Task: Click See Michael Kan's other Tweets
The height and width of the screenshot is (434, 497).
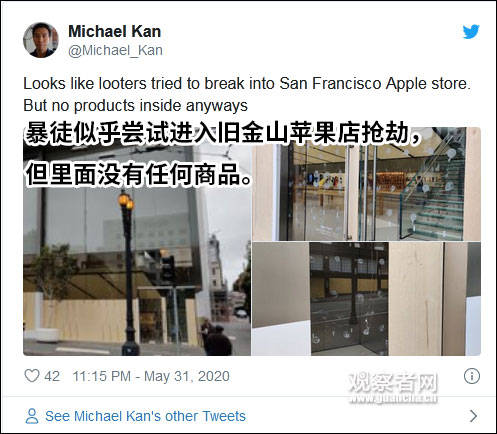Action: (x=145, y=416)
